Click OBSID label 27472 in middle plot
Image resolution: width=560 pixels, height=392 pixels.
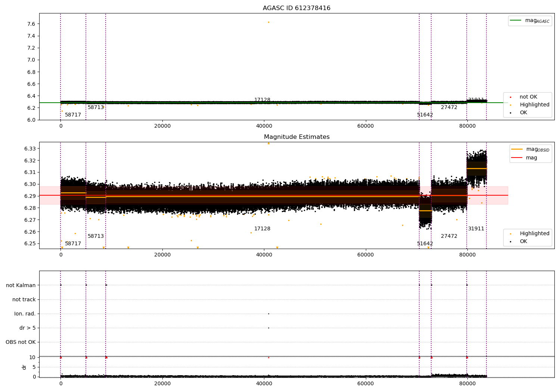pos(449,236)
